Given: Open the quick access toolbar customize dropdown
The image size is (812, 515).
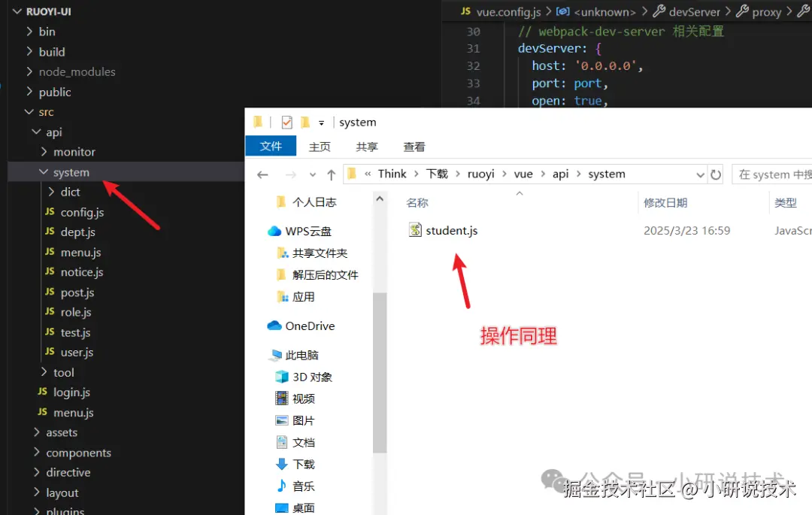Looking at the screenshot, I should coord(321,123).
